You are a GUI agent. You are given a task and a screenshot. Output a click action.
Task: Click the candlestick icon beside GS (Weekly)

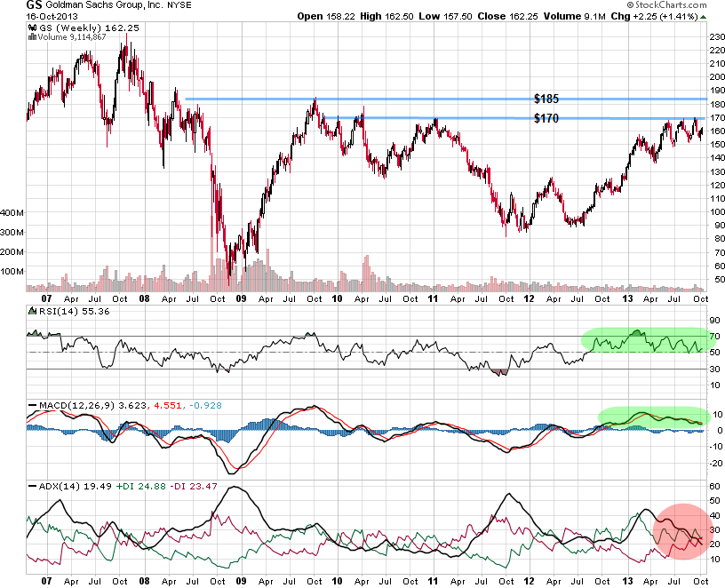click(32, 28)
